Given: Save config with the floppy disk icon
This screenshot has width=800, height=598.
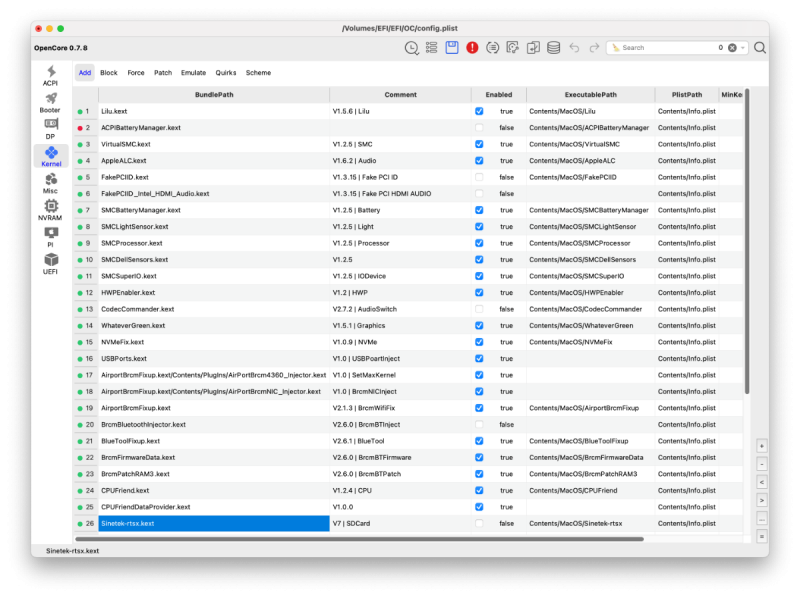Looking at the screenshot, I should (x=452, y=47).
